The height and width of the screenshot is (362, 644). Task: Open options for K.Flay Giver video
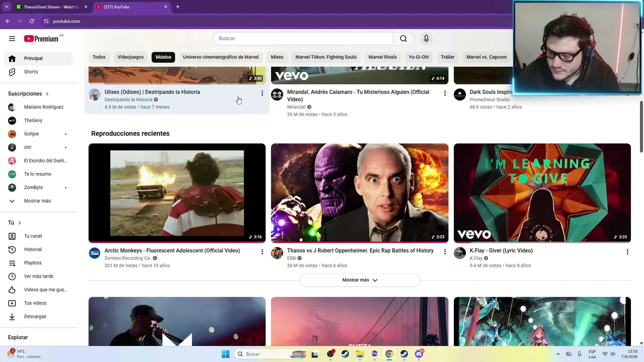(627, 252)
